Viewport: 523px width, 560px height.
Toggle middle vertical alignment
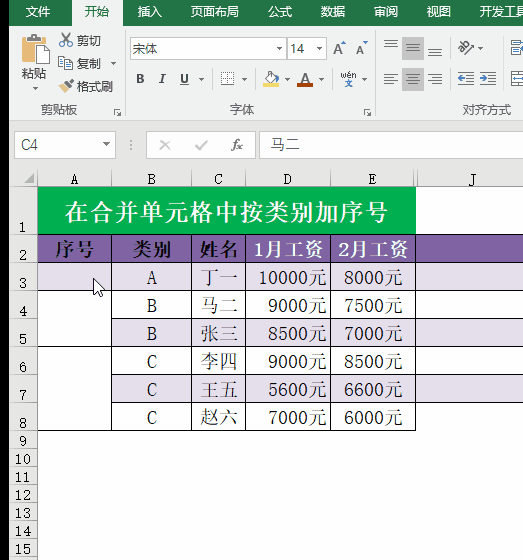coord(413,48)
